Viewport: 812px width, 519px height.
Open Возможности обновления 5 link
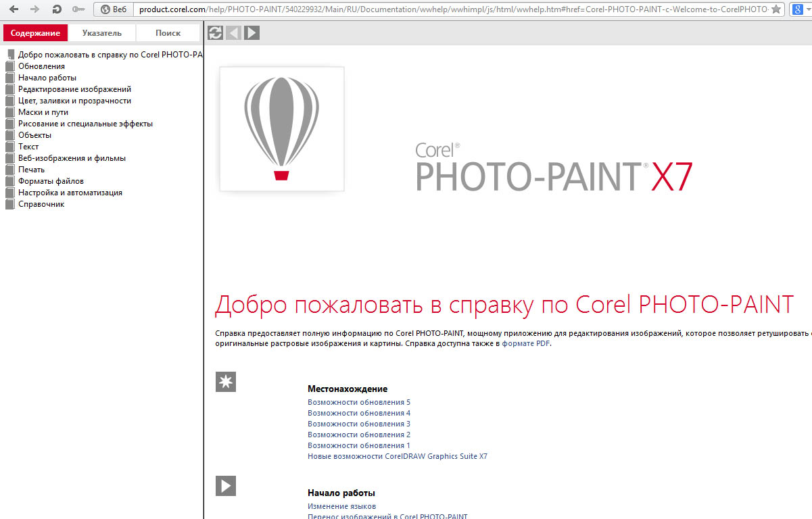pos(359,402)
